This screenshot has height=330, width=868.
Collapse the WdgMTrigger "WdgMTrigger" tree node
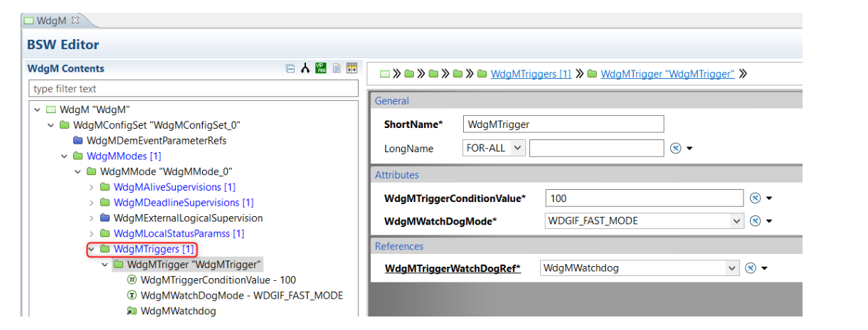(105, 265)
